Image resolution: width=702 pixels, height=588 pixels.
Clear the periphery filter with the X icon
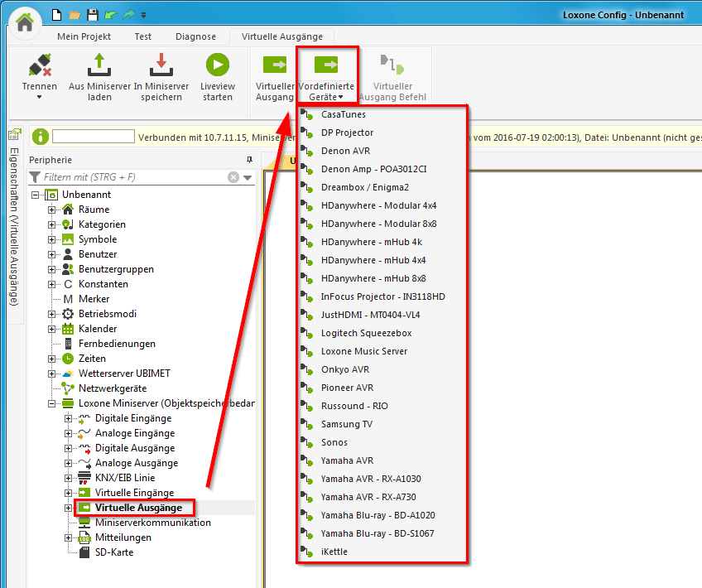[x=233, y=177]
